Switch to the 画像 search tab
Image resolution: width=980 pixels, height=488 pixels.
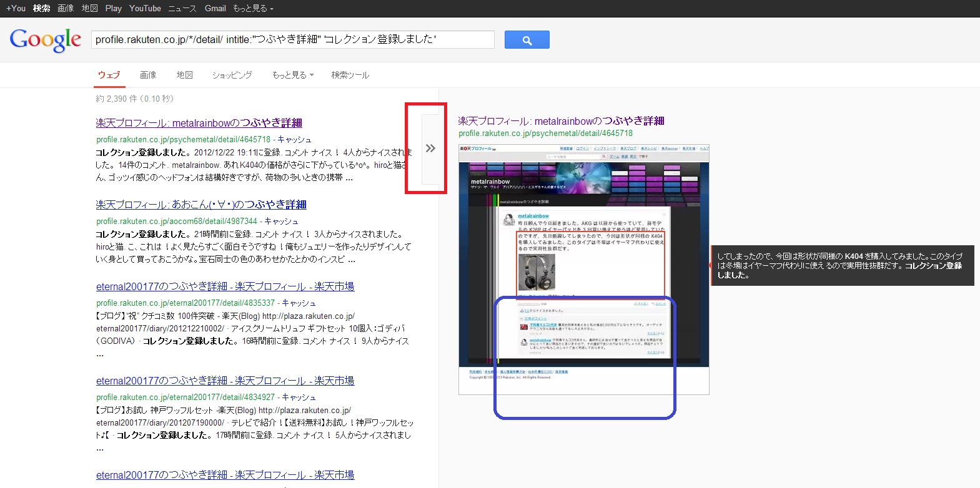148,75
